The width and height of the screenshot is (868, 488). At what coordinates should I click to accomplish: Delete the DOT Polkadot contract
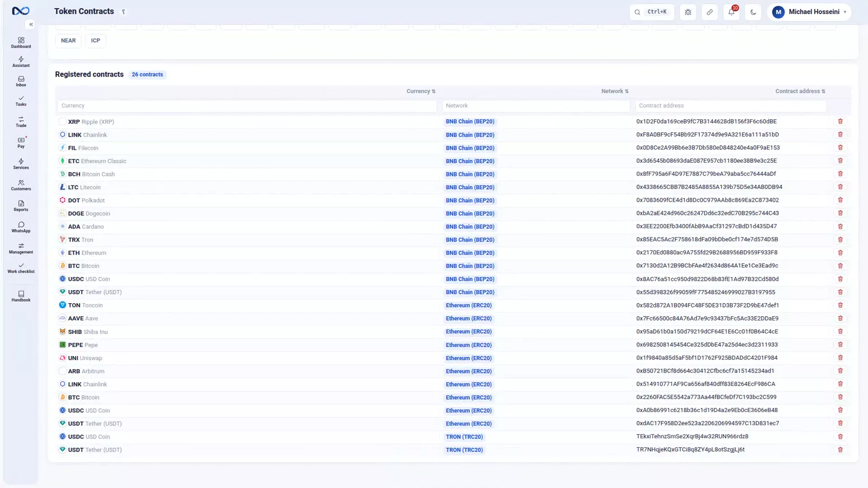pos(840,200)
